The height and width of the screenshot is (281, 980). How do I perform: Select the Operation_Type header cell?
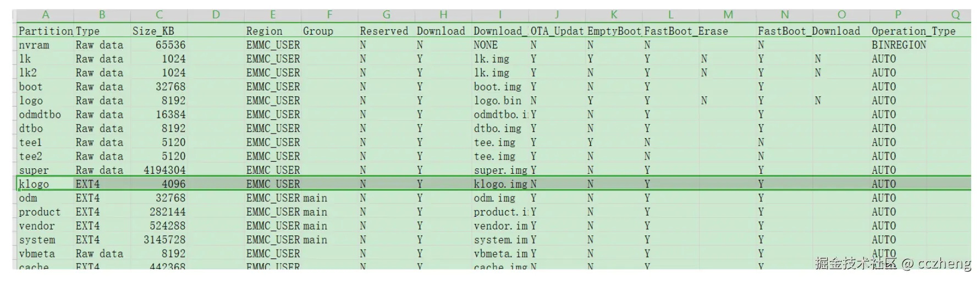click(x=913, y=31)
